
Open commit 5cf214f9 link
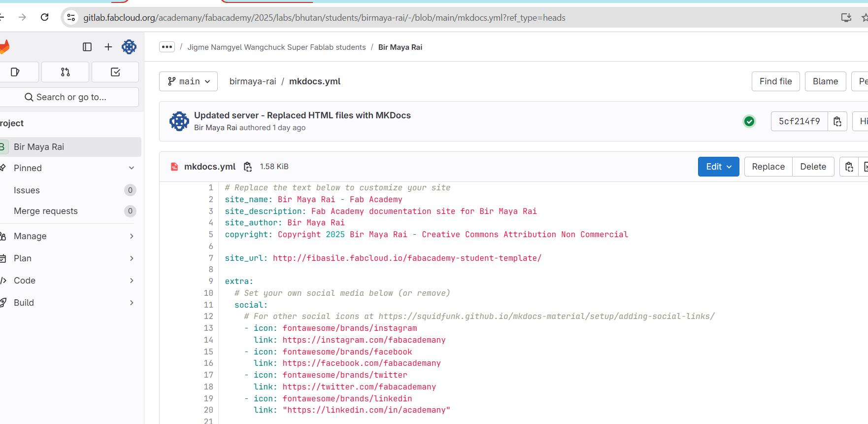(799, 121)
